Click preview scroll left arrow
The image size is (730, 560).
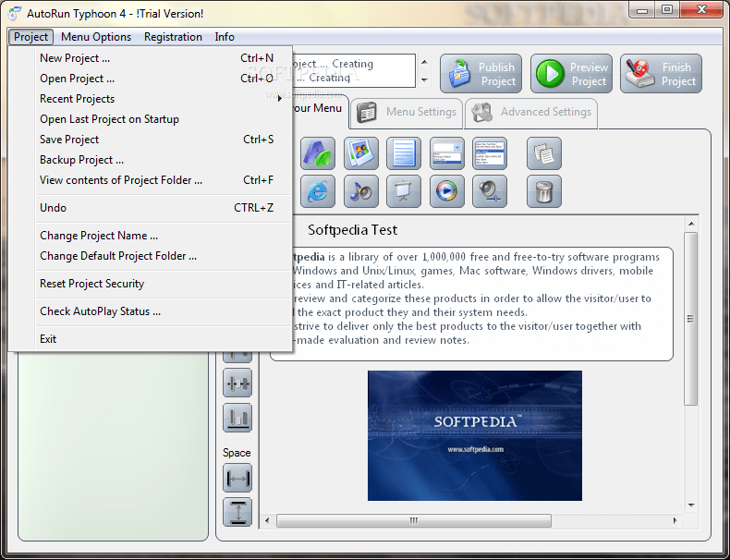click(x=267, y=520)
